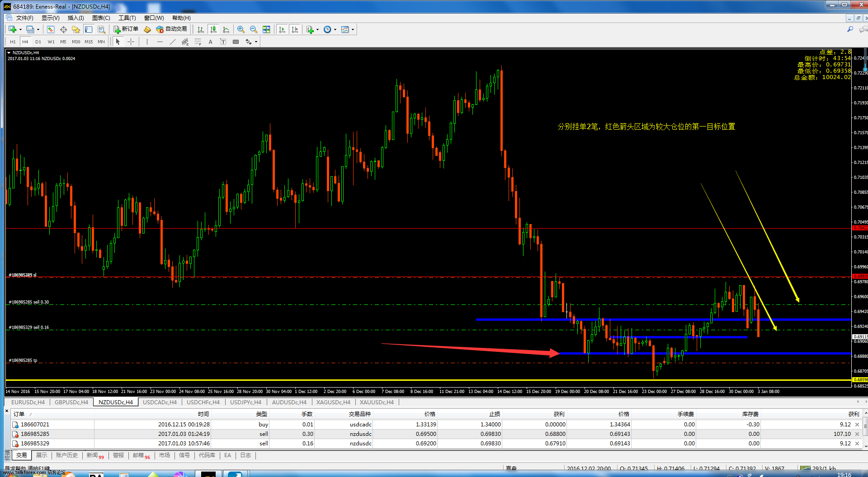This screenshot has width=868, height=477.
Task: Open the 工具(T) menu
Action: (127, 18)
